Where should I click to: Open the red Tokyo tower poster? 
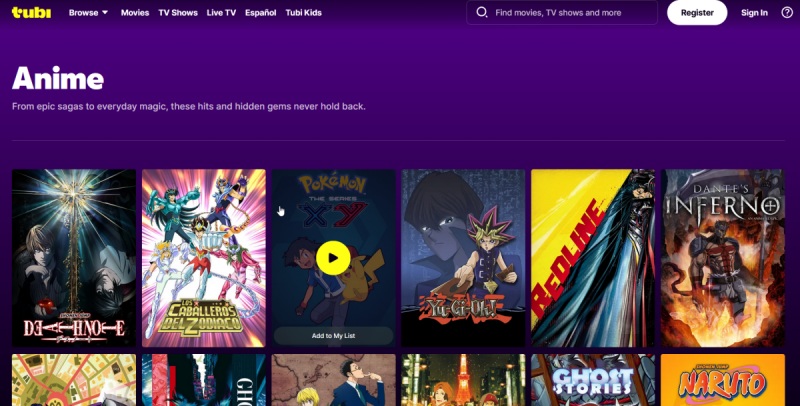463,380
